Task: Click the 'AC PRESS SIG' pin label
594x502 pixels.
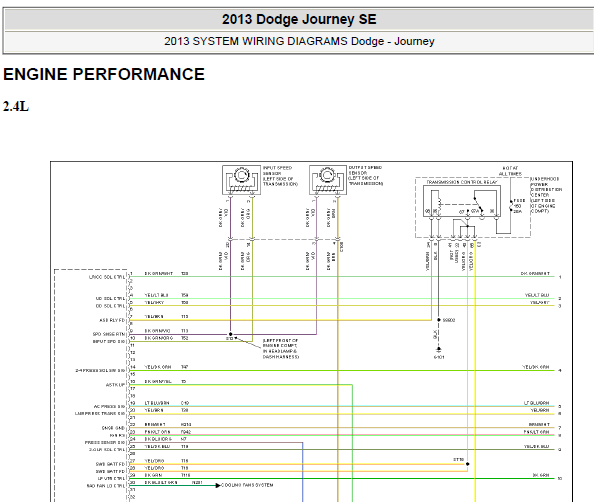Action: (x=109, y=406)
